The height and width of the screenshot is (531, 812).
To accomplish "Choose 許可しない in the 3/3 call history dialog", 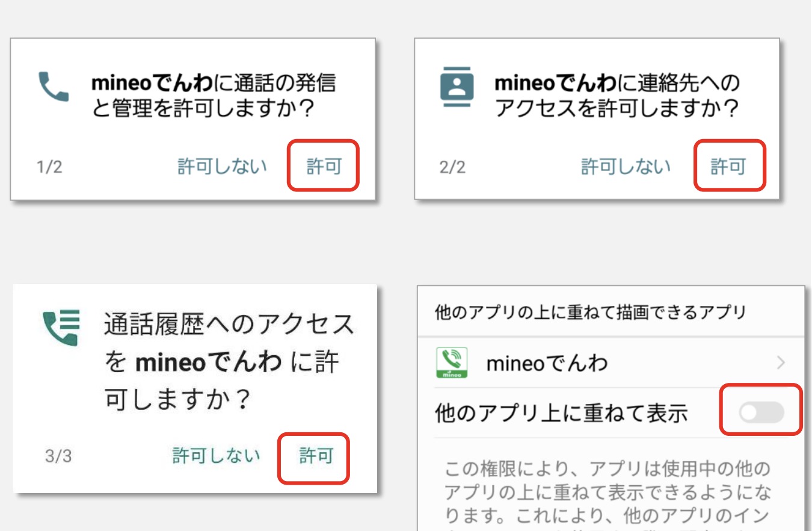I will (217, 456).
